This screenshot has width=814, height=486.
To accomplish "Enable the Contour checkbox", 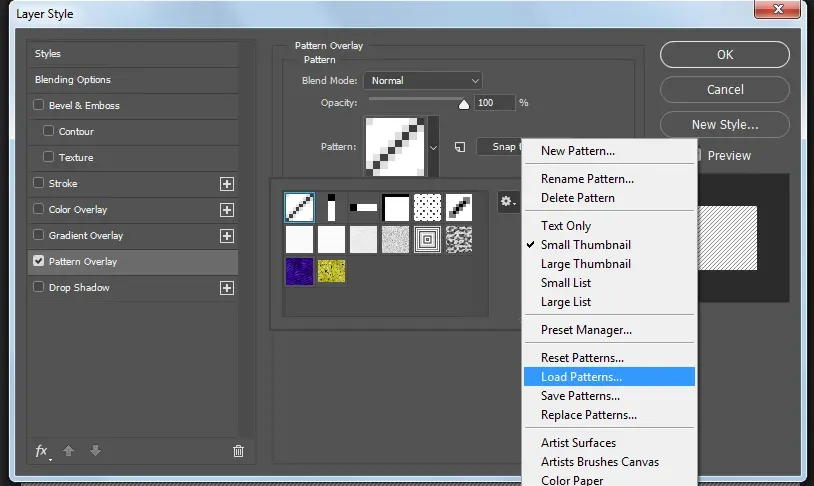I will click(48, 131).
